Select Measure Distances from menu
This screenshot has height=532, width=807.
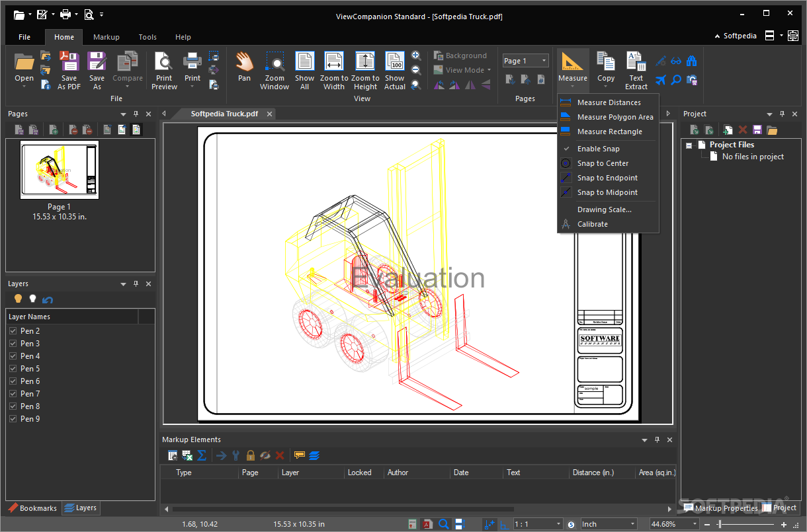coord(609,102)
